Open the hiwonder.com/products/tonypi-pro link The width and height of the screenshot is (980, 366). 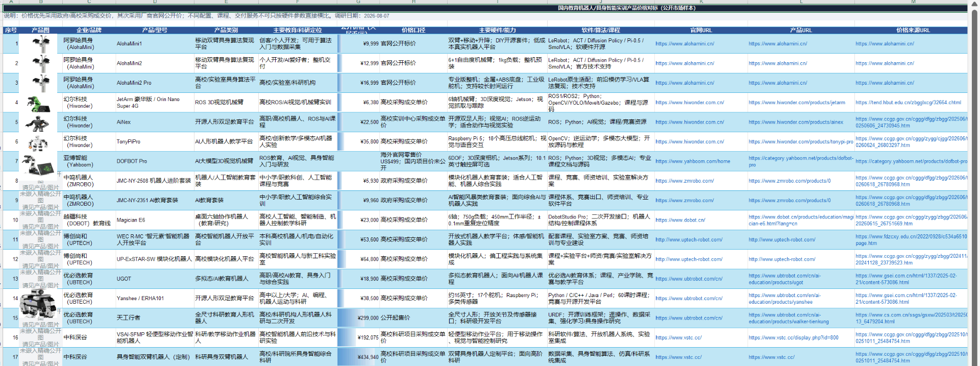[801, 142]
